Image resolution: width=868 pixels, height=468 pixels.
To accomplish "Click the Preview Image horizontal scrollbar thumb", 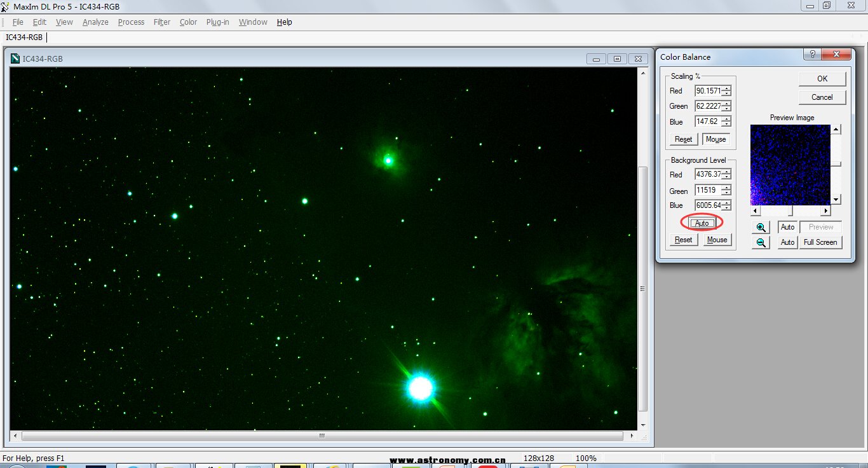I will point(790,210).
